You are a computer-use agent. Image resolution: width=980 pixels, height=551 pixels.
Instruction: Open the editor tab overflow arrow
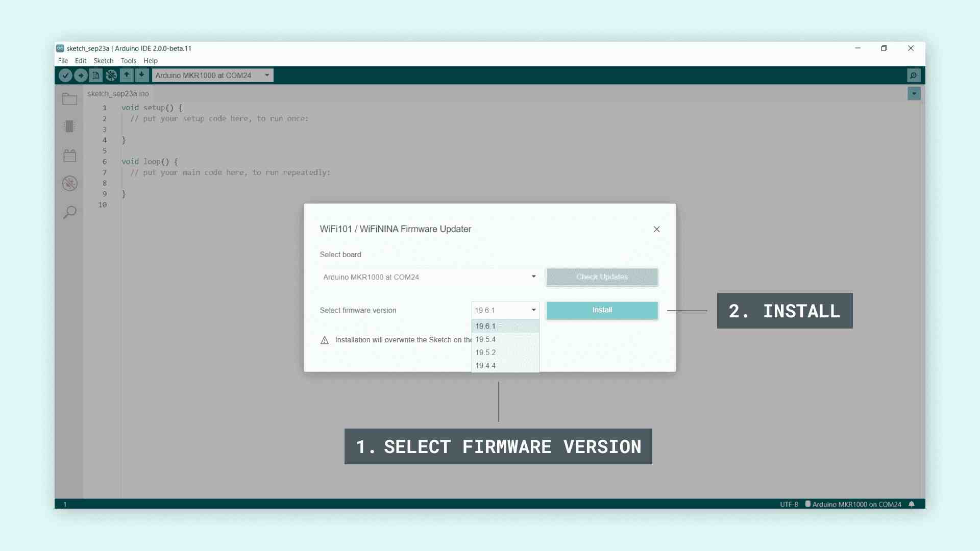pyautogui.click(x=914, y=93)
